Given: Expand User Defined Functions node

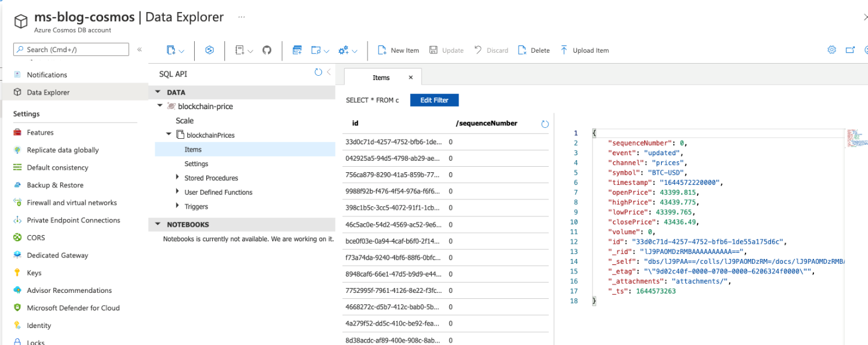Looking at the screenshot, I should click(177, 192).
